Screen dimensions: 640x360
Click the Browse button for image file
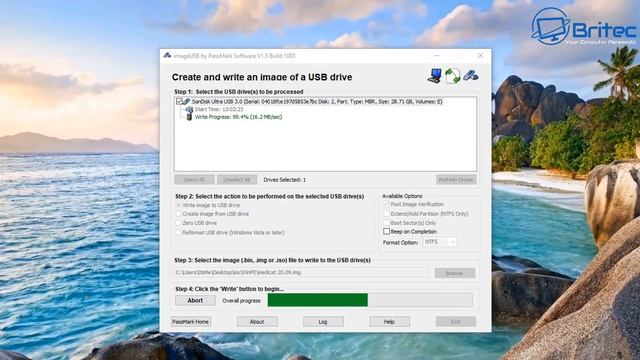click(x=455, y=273)
